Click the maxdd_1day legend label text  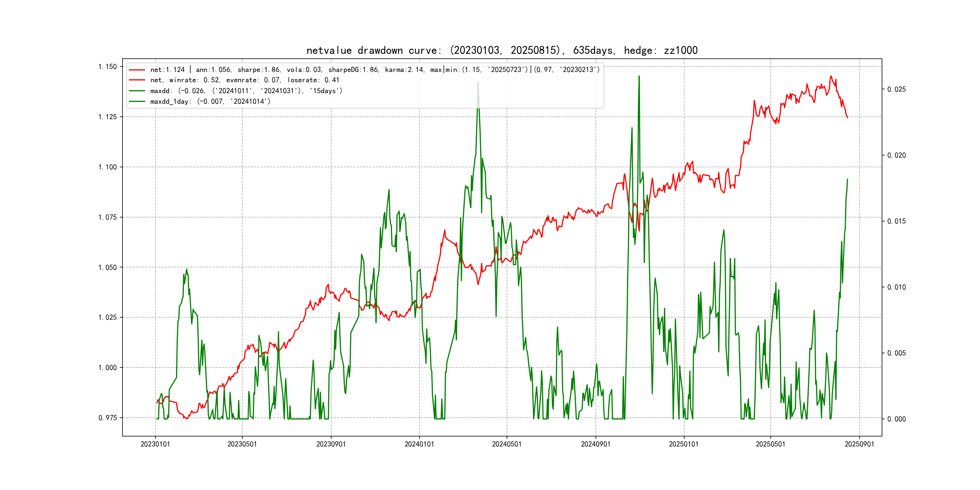[210, 102]
